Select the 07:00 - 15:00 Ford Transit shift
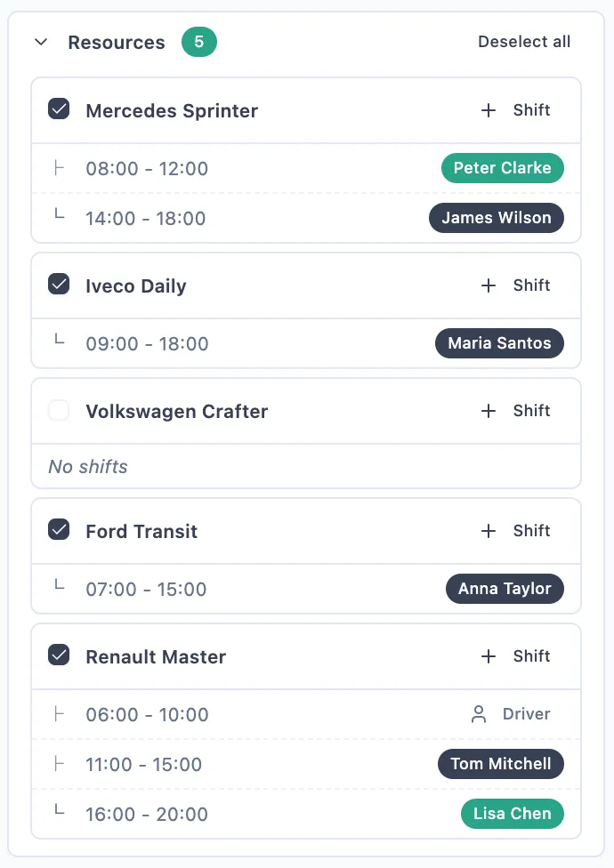The width and height of the screenshot is (614, 868). pos(146,589)
